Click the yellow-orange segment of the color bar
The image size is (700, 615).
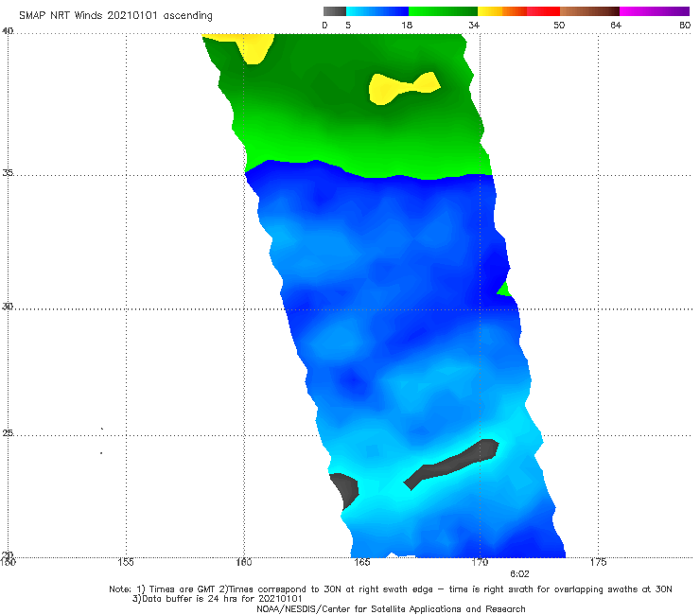502,11
